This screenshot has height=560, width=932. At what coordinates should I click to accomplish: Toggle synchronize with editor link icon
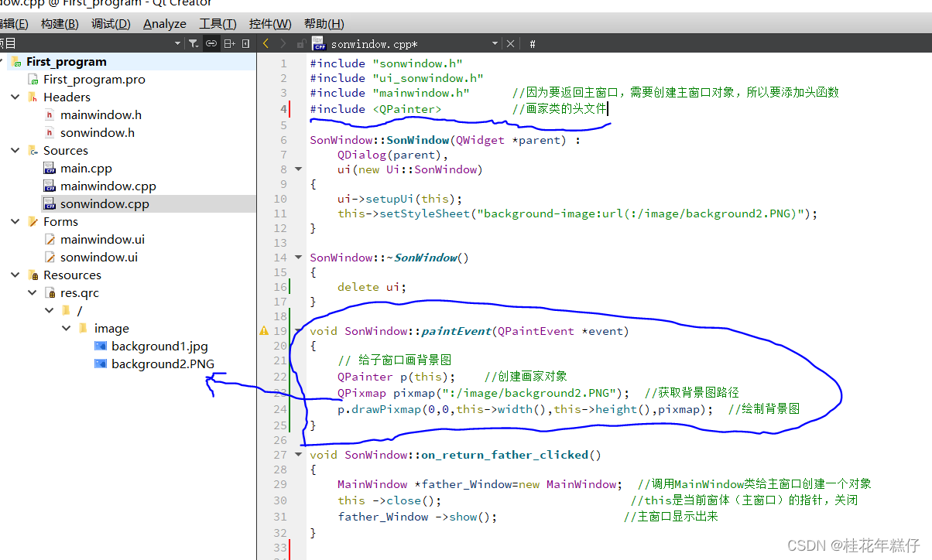211,44
